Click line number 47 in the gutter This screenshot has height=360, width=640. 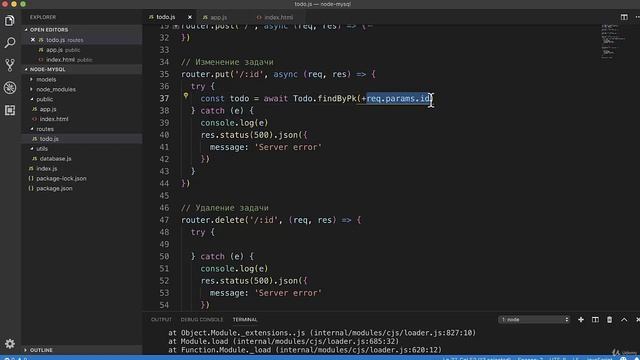click(164, 220)
